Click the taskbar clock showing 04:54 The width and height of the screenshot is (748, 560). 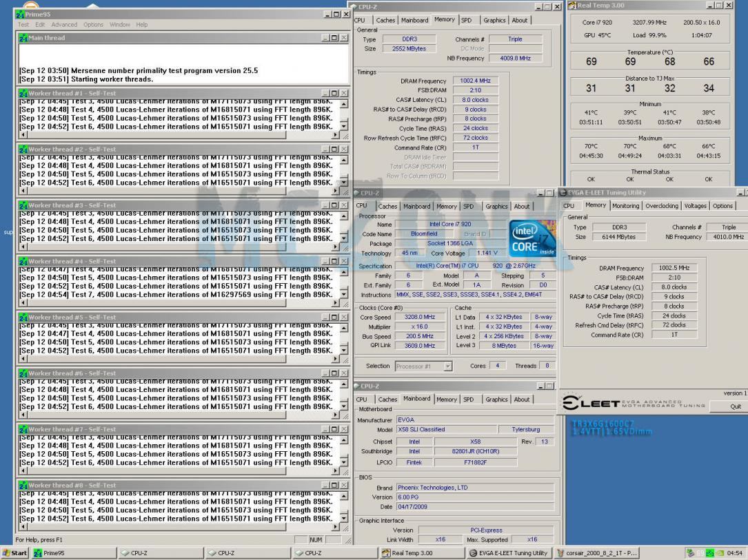pos(734,553)
